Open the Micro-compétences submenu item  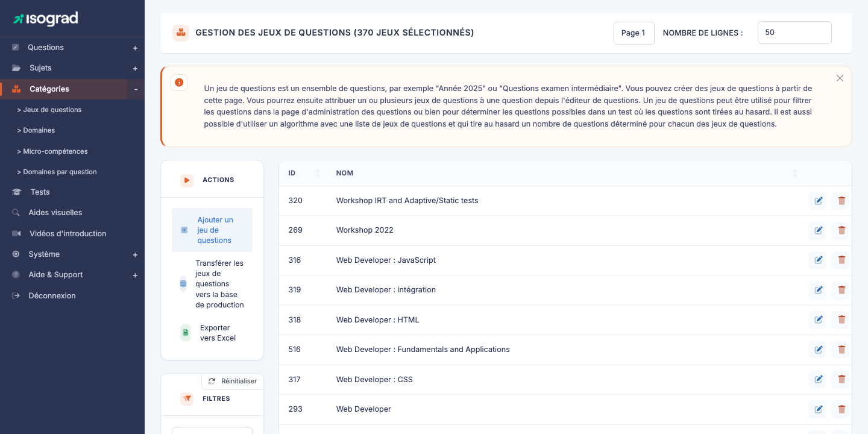[x=52, y=151]
